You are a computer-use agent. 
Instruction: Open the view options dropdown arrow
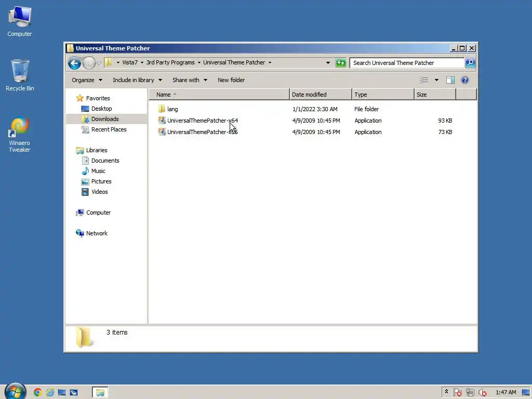pos(436,80)
